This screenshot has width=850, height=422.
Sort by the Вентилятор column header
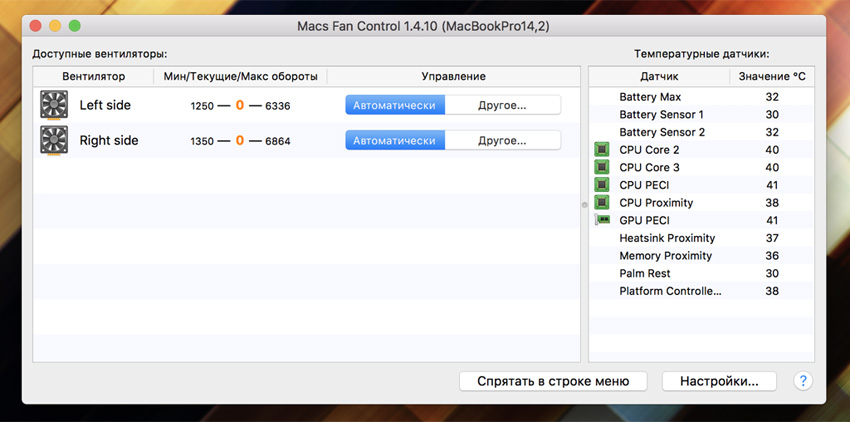(x=93, y=76)
